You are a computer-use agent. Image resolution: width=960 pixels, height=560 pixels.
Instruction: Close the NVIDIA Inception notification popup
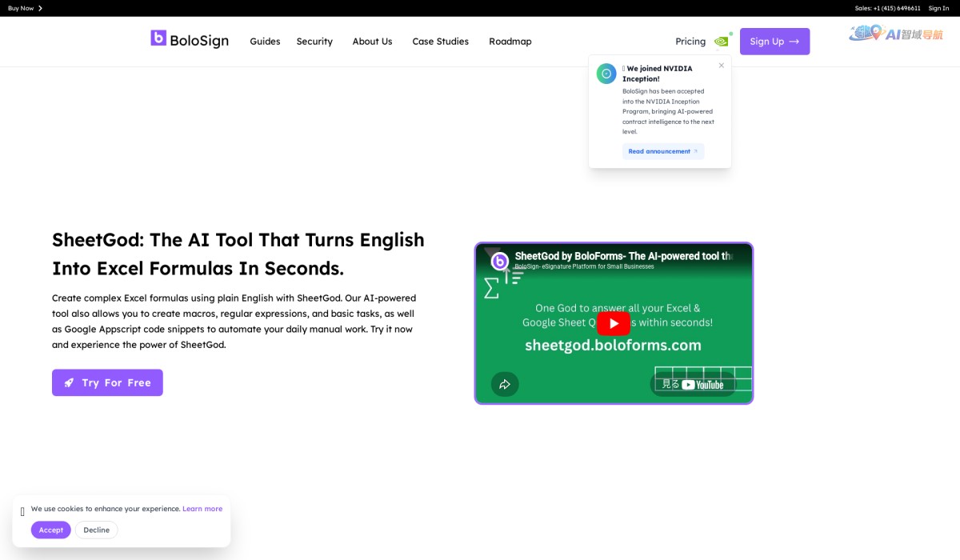point(721,66)
